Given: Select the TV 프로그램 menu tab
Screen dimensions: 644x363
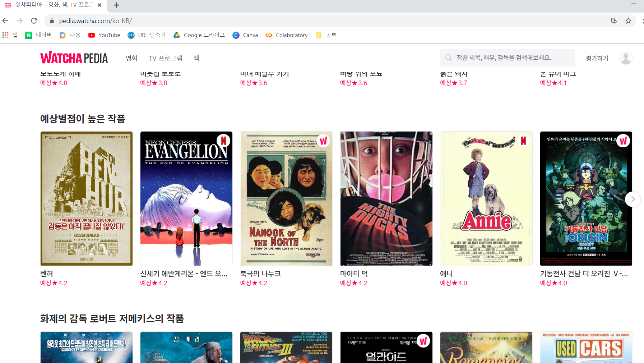Looking at the screenshot, I should tap(165, 58).
